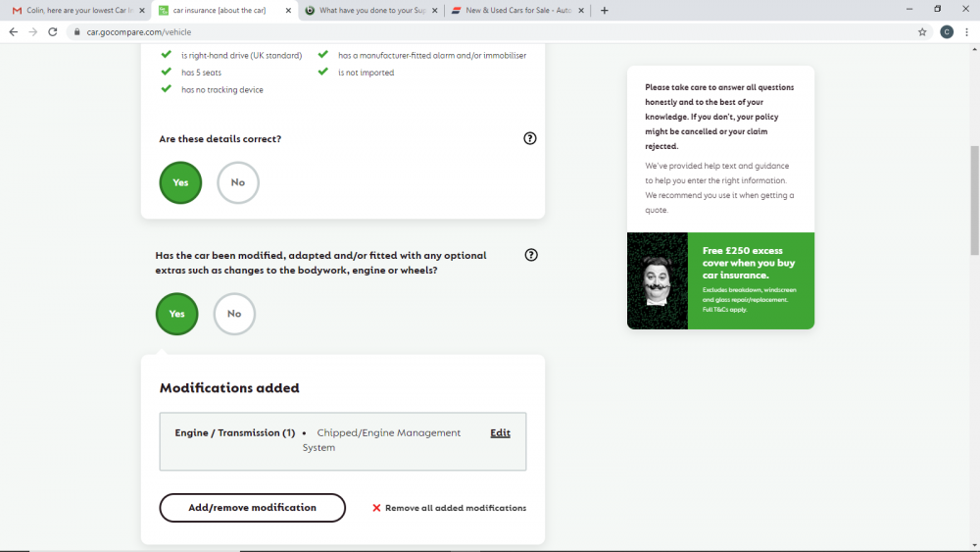Viewport: 980px width, 552px height.
Task: Close the 'car insurance [about the car]' tab
Action: click(288, 10)
